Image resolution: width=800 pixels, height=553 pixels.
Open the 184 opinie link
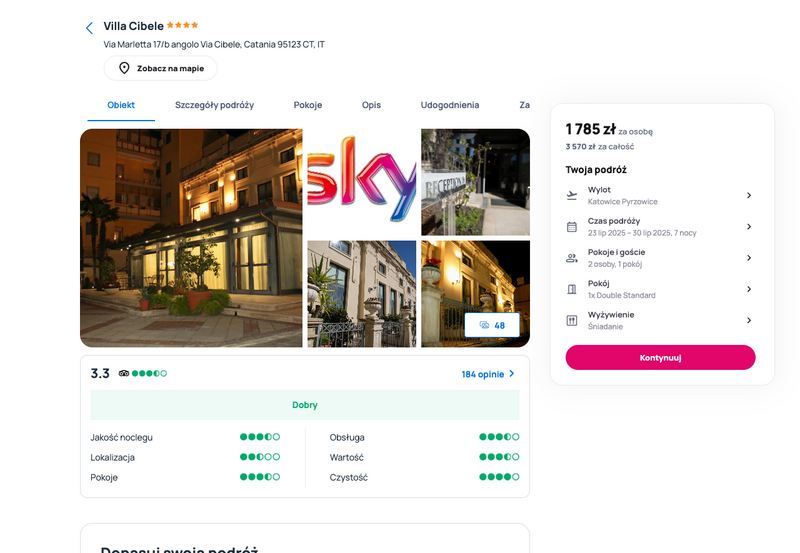pos(483,374)
